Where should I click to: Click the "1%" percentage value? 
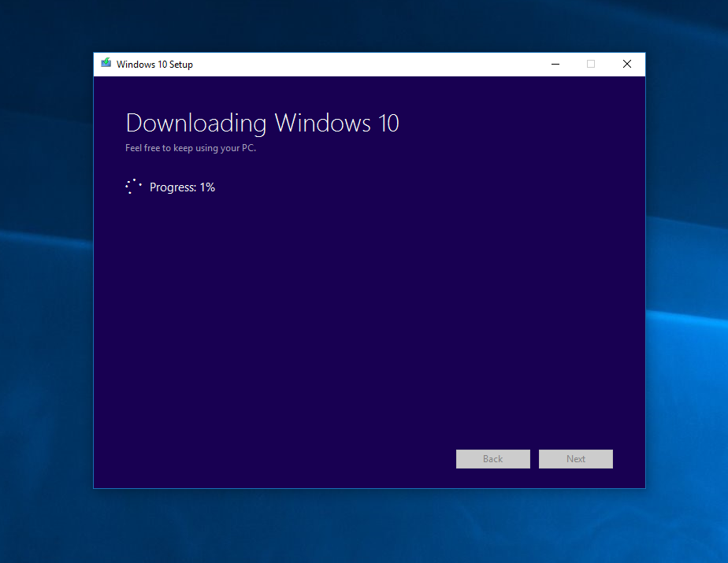point(207,187)
